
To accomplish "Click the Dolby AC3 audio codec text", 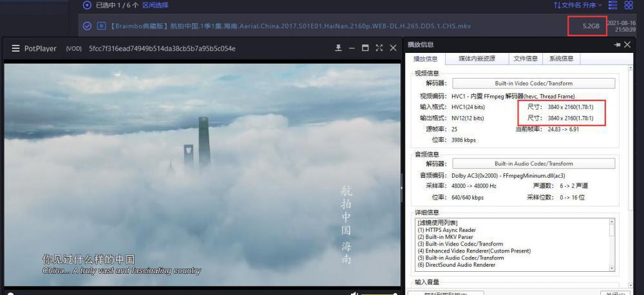I will [x=509, y=175].
